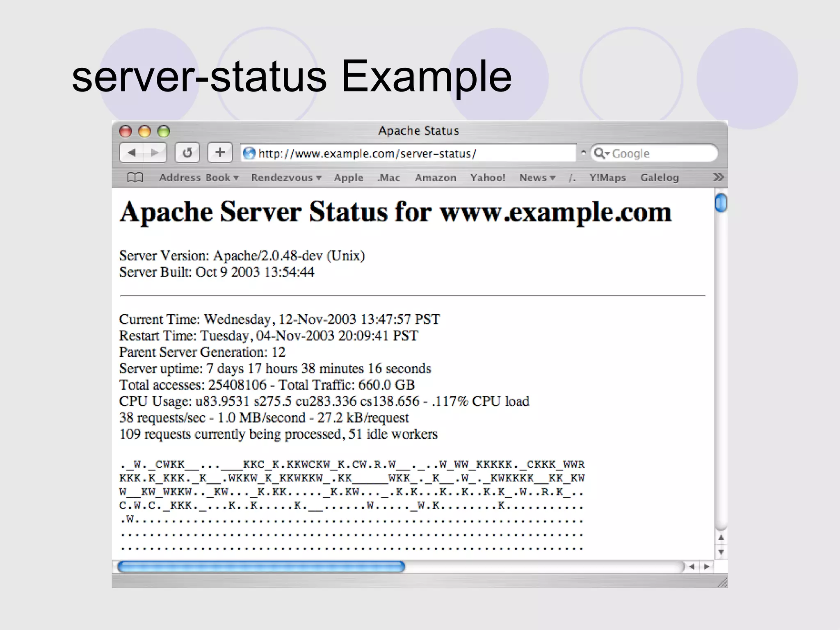Click the SnapBack arrow beside the address field
Viewport: 840px width, 630px height.
(583, 153)
